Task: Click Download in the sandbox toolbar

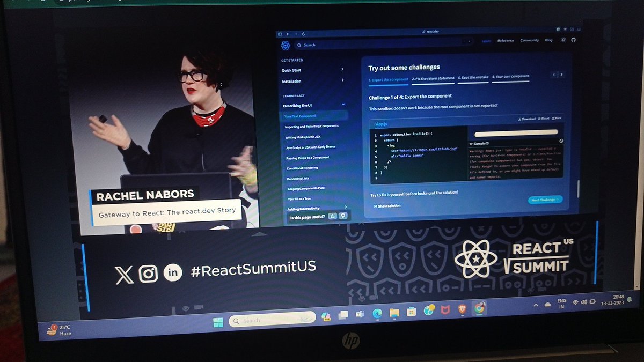Action: point(526,119)
